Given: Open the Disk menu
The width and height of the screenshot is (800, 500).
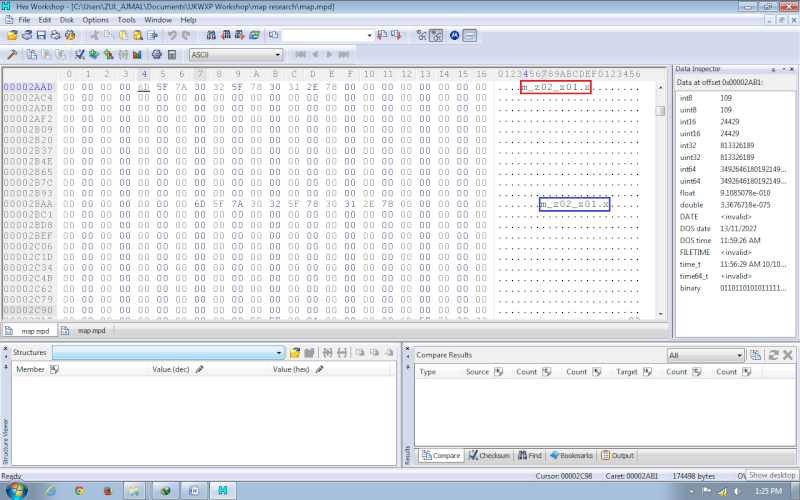Looking at the screenshot, I should pyautogui.click(x=67, y=20).
